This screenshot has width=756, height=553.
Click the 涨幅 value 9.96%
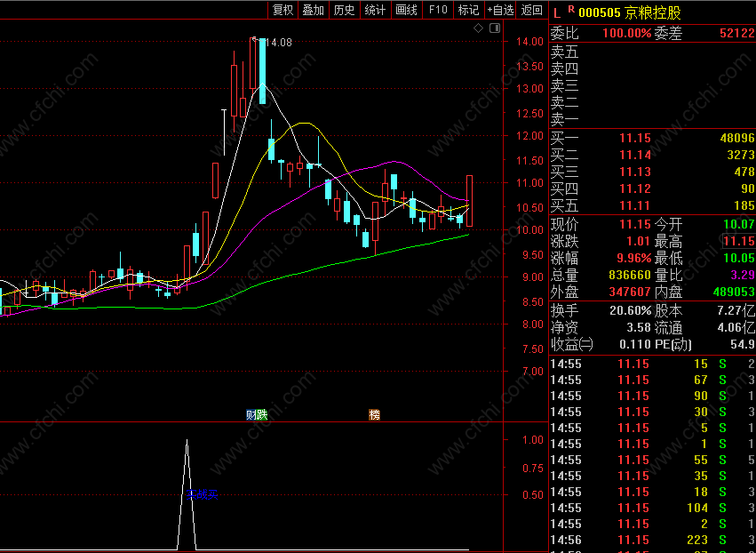coord(635,258)
